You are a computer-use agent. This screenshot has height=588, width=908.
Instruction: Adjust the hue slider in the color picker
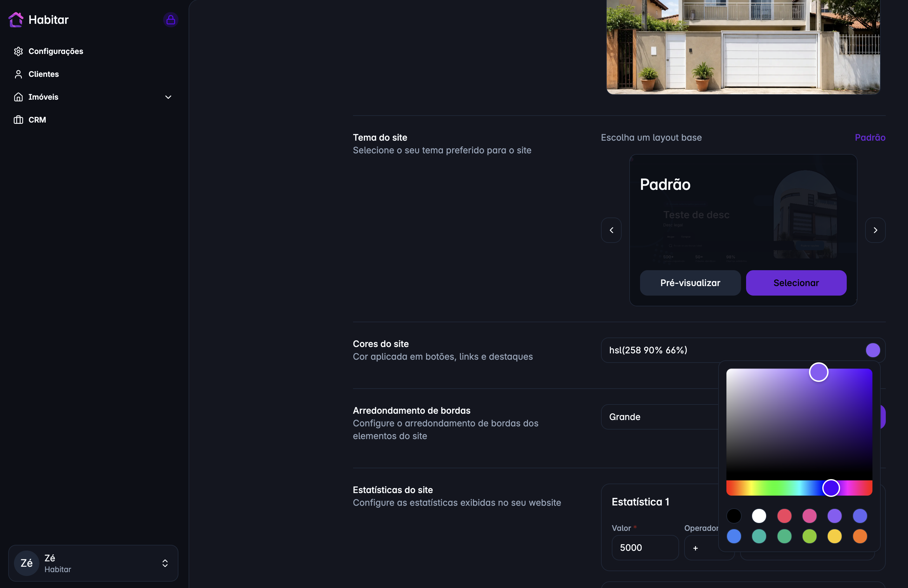[x=831, y=488]
